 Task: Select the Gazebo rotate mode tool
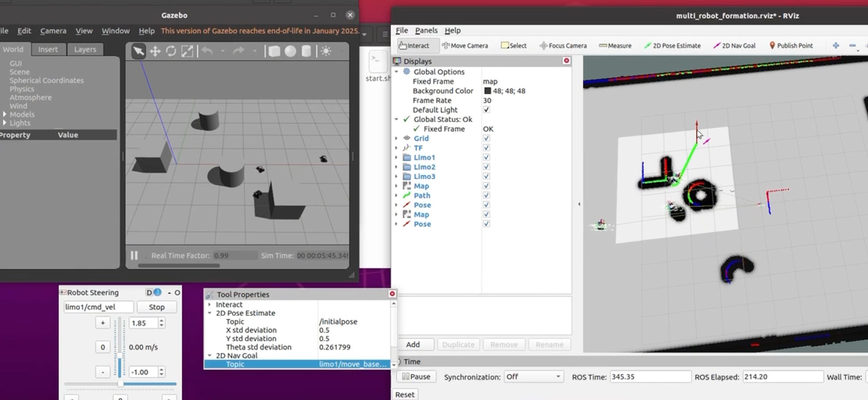[171, 51]
